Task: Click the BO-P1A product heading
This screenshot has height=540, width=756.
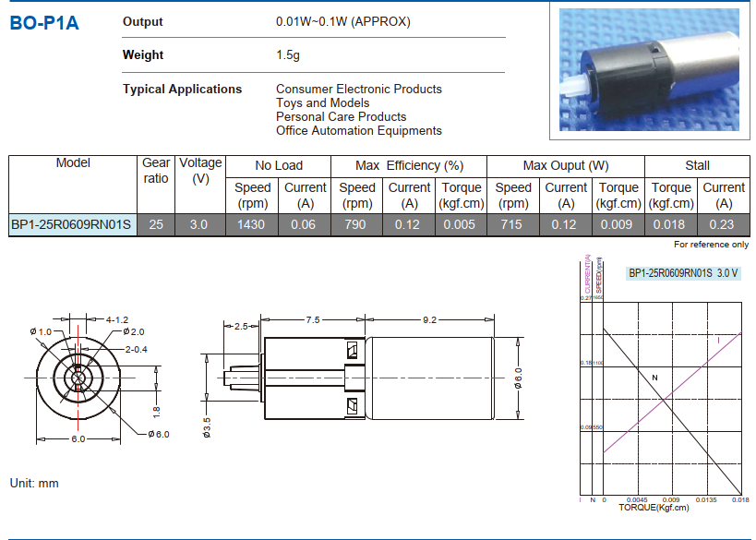Action: 44,23
